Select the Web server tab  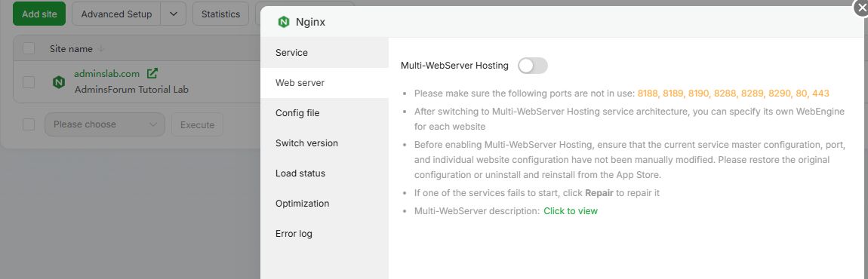click(x=325, y=83)
